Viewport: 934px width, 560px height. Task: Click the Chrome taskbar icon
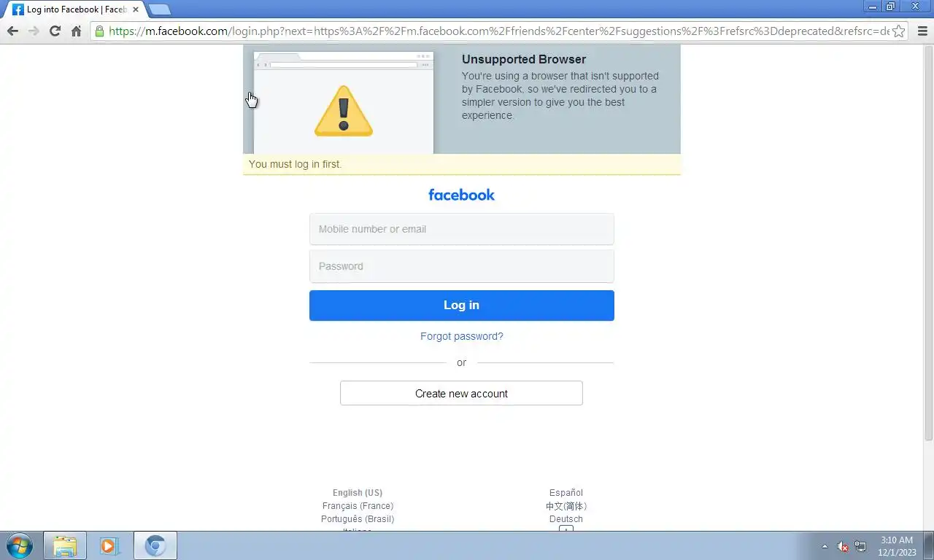click(x=155, y=545)
